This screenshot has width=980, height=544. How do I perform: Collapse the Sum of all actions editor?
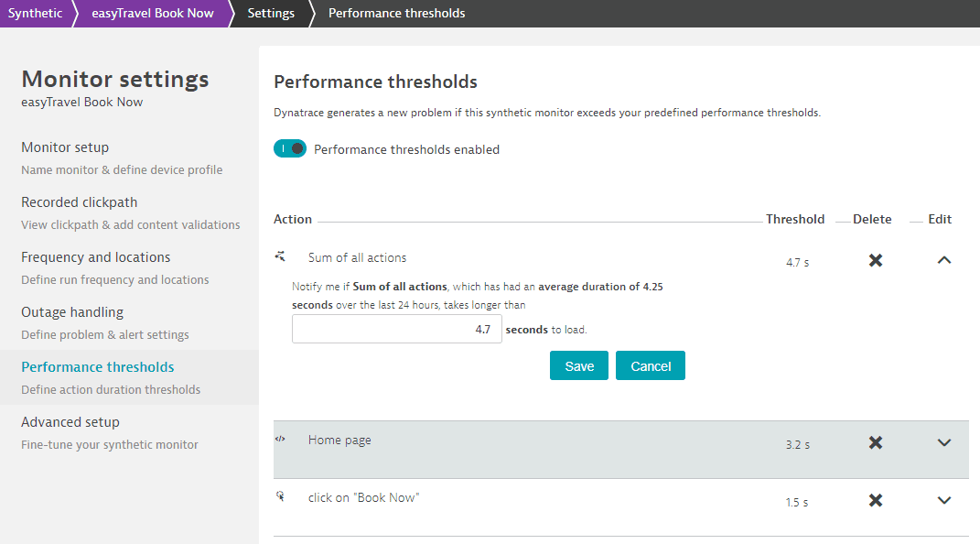pyautogui.click(x=943, y=260)
